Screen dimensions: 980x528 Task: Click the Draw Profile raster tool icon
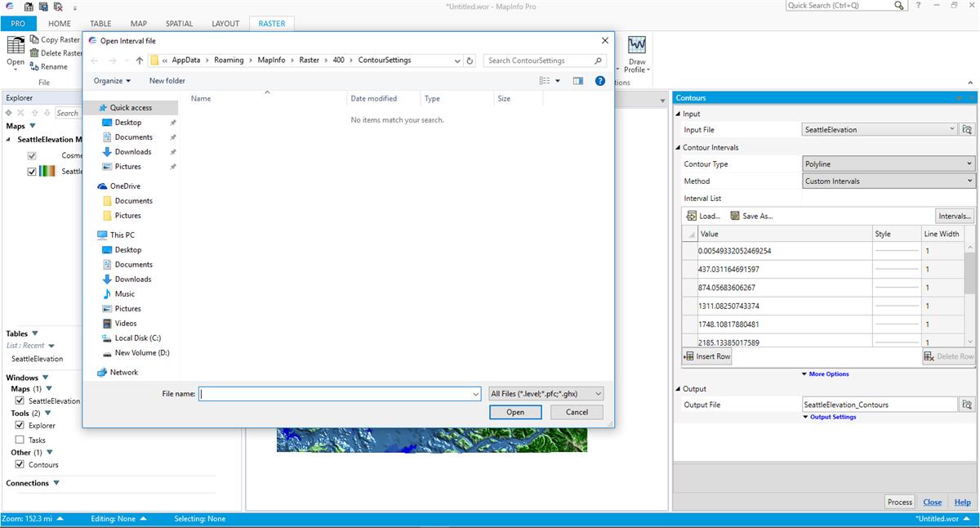(637, 44)
